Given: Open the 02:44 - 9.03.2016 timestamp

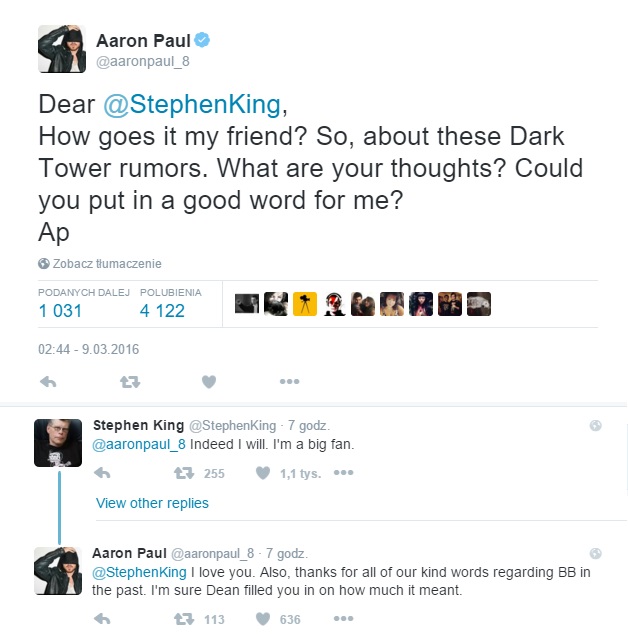Looking at the screenshot, I should [89, 350].
